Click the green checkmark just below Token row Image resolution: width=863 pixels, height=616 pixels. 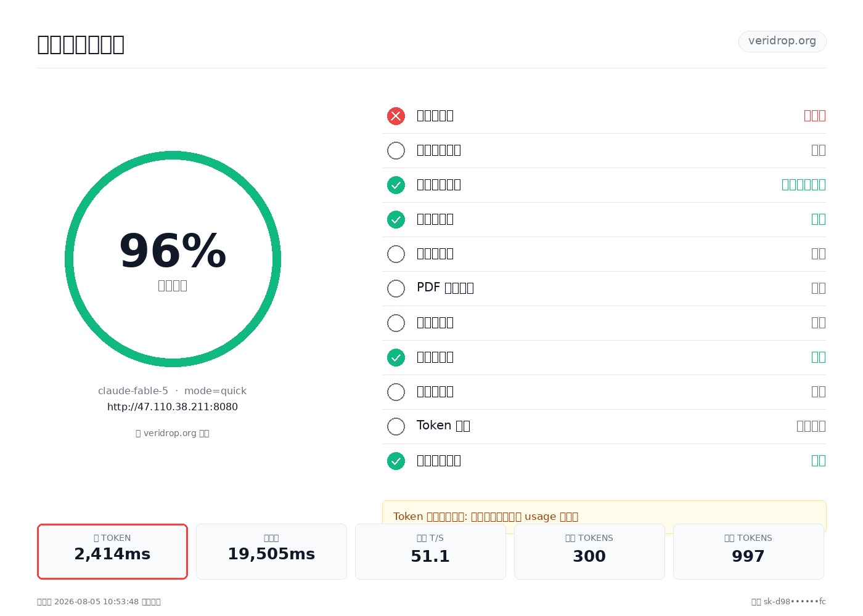(x=396, y=461)
